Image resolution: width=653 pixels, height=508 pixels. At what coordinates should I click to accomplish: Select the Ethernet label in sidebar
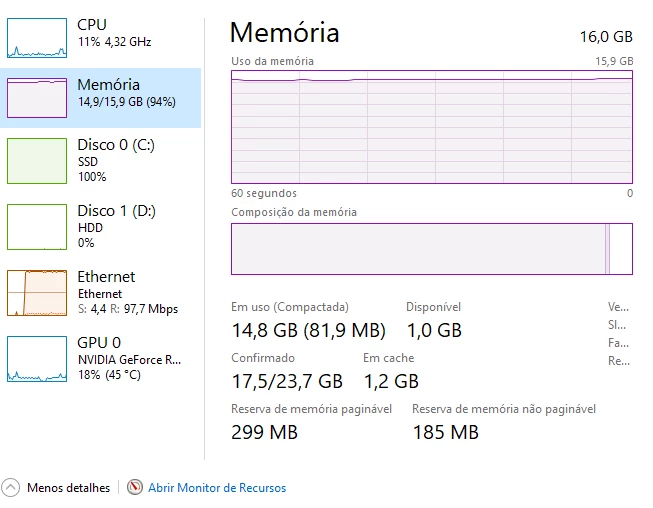[x=106, y=277]
